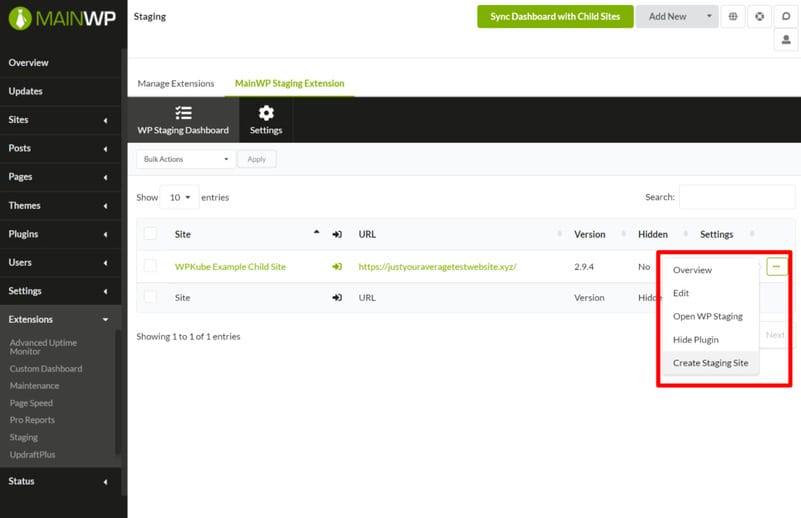Image resolution: width=801 pixels, height=518 pixels.
Task: Expand the Status sidebar menu
Action: click(x=60, y=482)
